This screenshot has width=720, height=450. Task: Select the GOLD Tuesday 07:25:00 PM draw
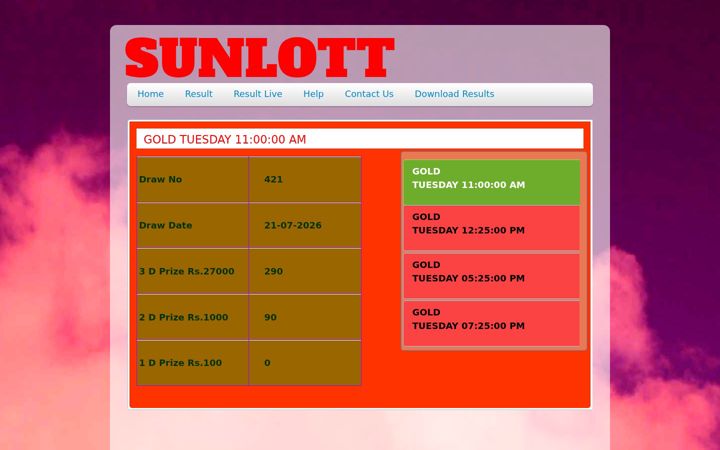492,323
